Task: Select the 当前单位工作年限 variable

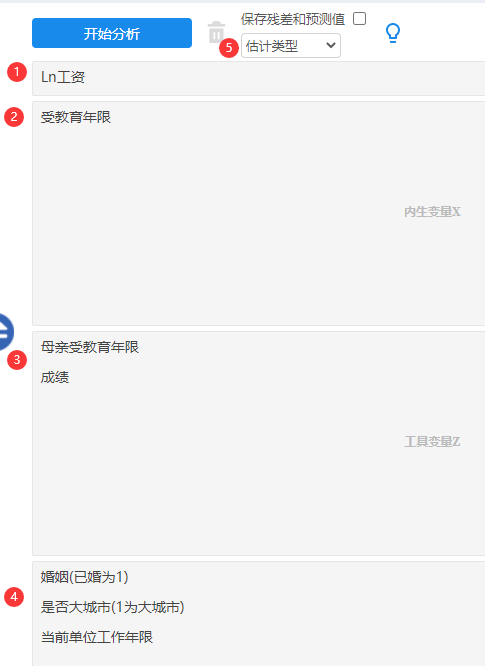Action: click(97, 637)
